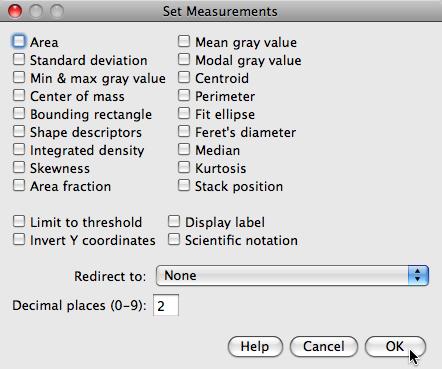The width and height of the screenshot is (442, 369).
Task: Cancel the Set Measurements dialog
Action: coord(324,346)
